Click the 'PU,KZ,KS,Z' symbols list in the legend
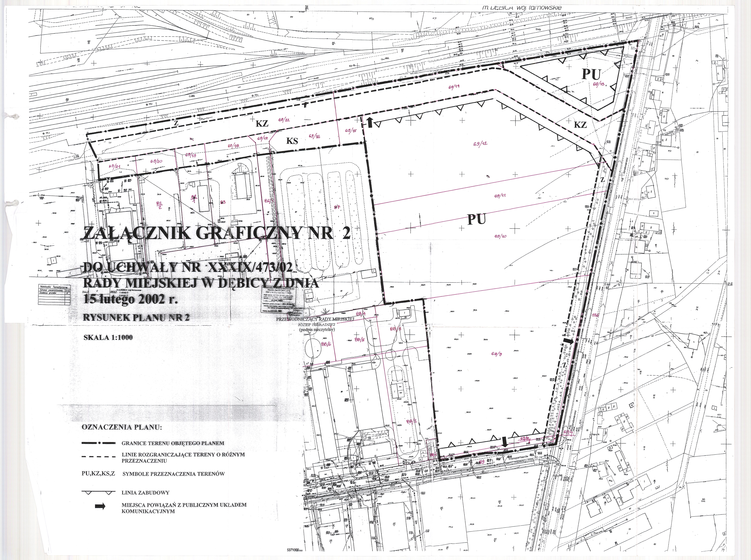751x560 pixels. 98,474
